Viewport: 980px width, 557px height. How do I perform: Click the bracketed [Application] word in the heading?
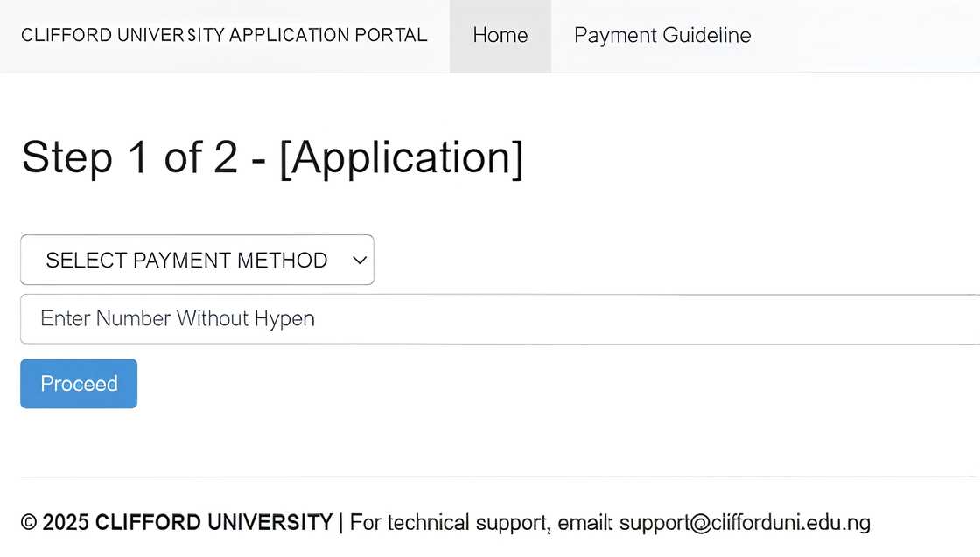(402, 157)
